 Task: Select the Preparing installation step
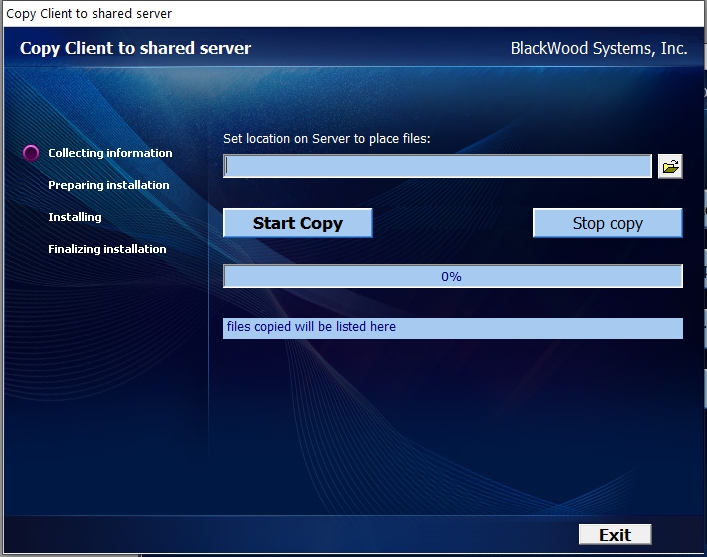click(109, 185)
